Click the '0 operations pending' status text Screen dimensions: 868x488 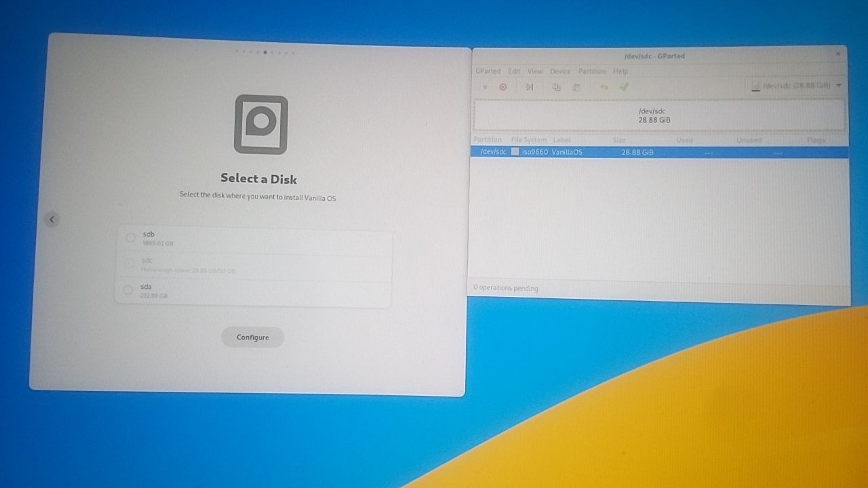506,288
